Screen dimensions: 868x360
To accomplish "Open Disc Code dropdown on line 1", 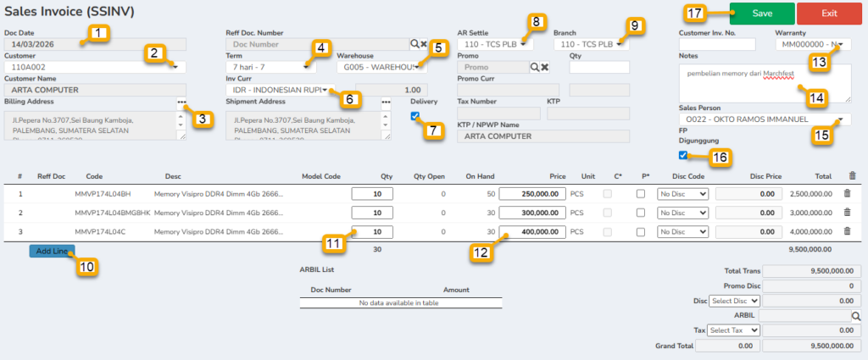I will pyautogui.click(x=682, y=193).
